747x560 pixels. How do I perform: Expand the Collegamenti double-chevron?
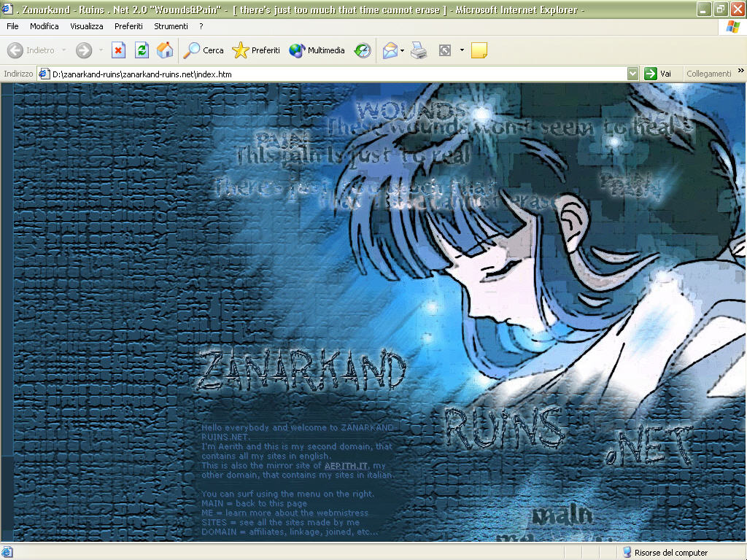click(740, 71)
